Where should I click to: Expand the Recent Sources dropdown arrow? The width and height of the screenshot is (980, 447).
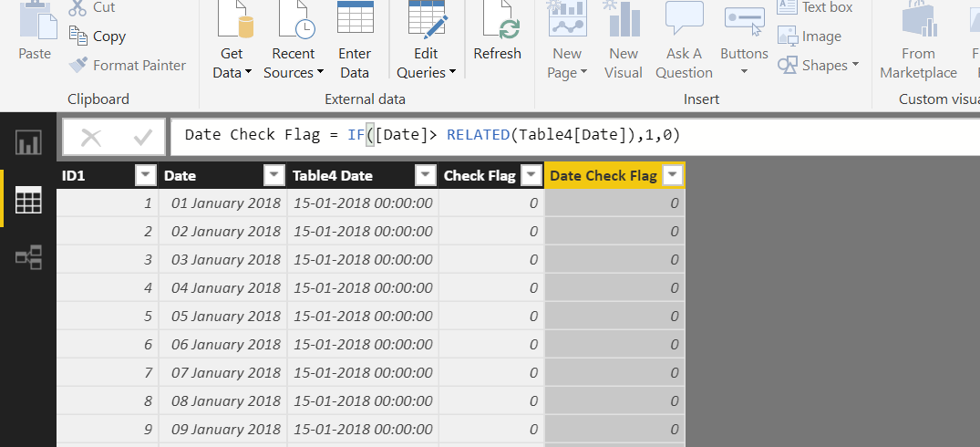(321, 72)
